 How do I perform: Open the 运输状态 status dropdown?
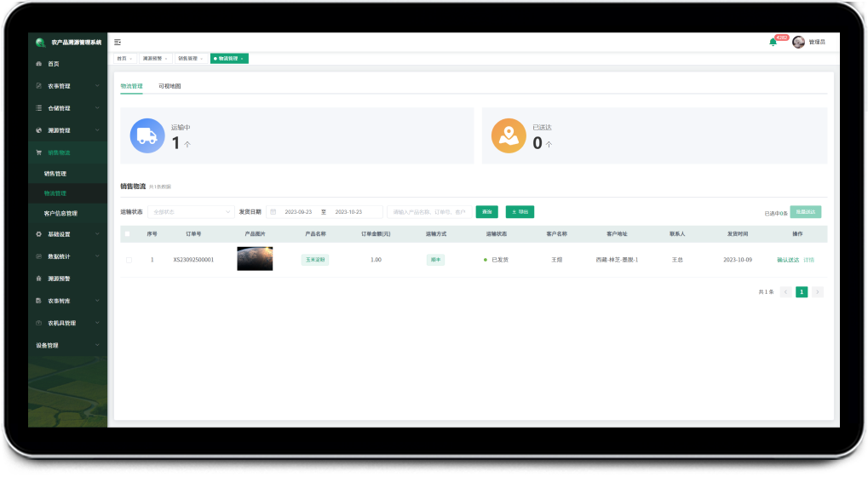[x=191, y=211]
